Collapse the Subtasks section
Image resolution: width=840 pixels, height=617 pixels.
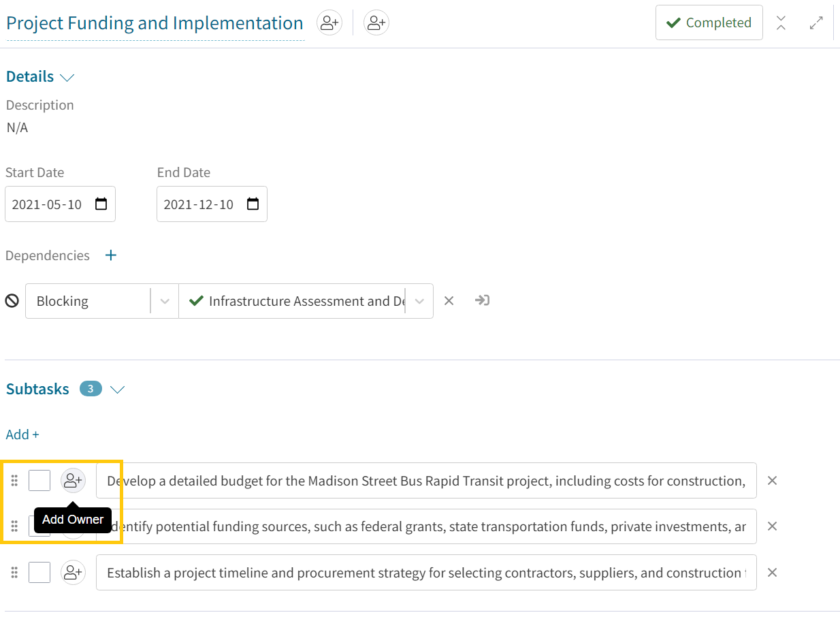tap(118, 390)
